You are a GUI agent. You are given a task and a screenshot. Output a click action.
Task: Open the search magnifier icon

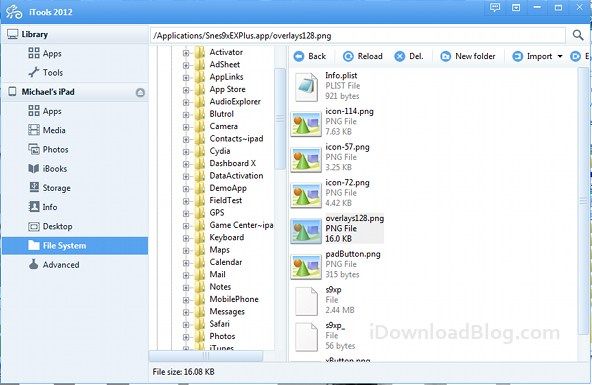pyautogui.click(x=578, y=35)
